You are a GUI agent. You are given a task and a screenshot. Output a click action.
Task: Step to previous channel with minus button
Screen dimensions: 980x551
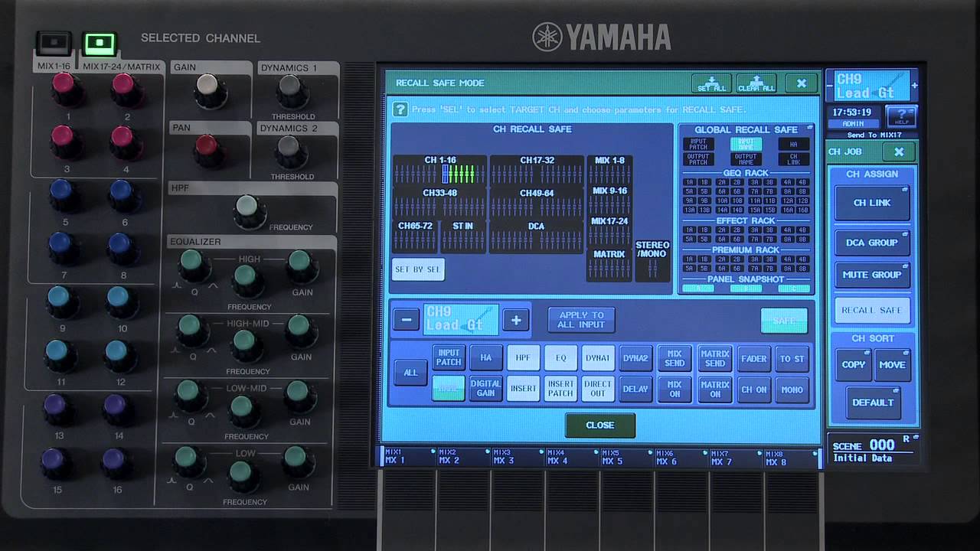pyautogui.click(x=407, y=321)
